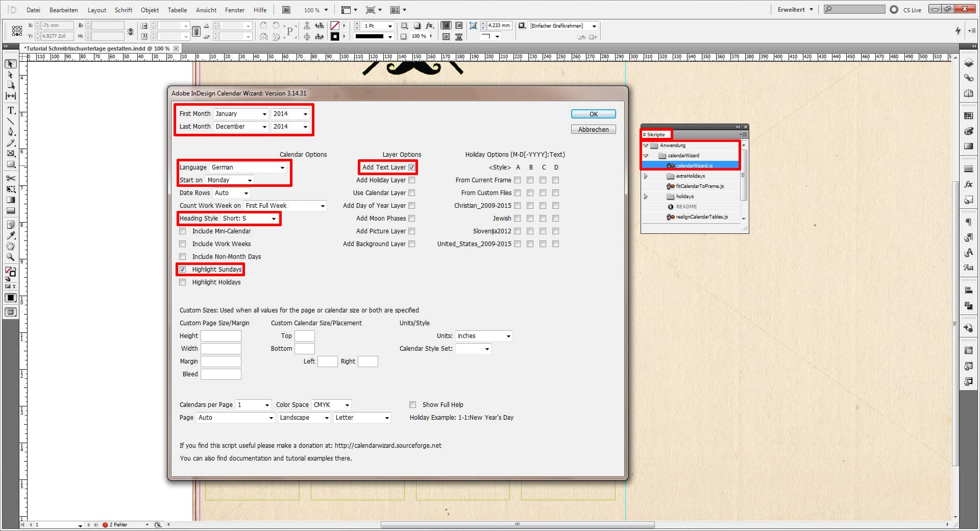Viewport: 980px width, 531px height.
Task: Pick the Eyedropper tool
Action: [x=10, y=236]
